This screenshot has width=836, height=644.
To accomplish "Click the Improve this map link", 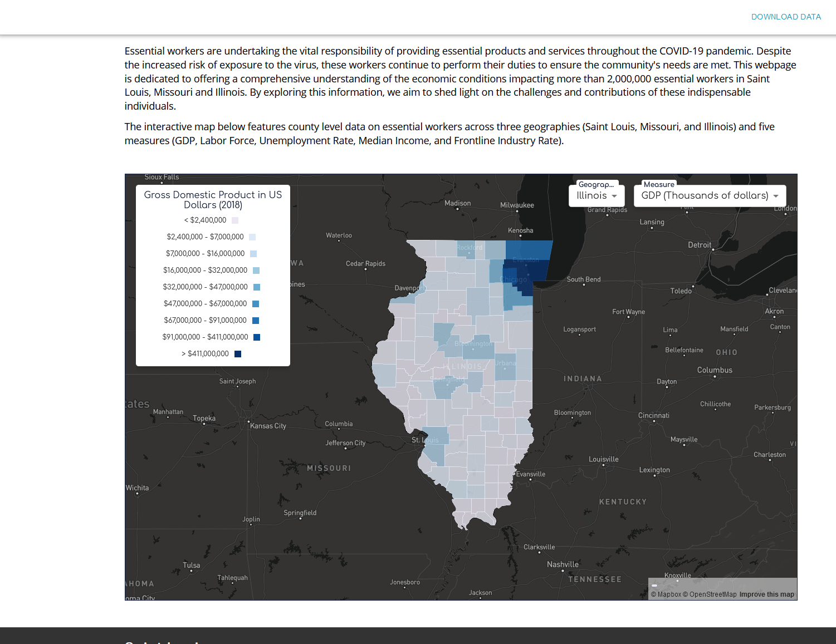I will click(x=766, y=594).
